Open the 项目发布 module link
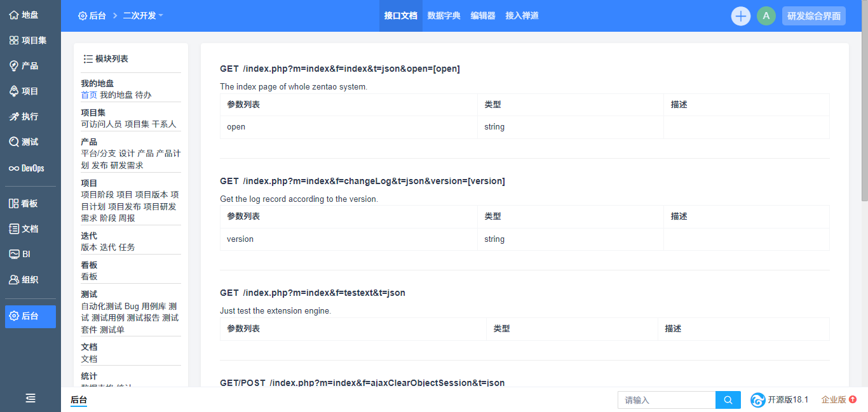Screen dimensions: 868x412 point(125,206)
